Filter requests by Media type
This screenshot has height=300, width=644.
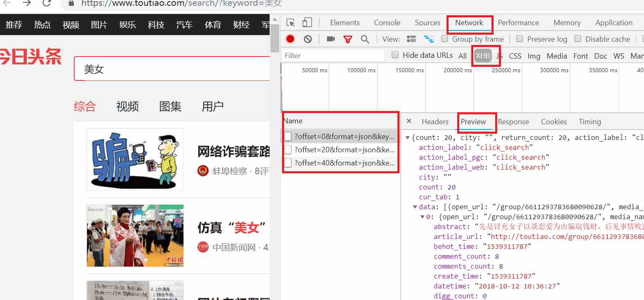click(x=557, y=56)
